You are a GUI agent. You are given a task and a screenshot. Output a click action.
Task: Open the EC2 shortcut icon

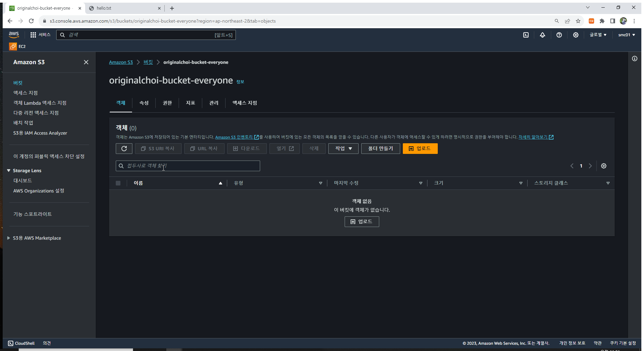click(x=13, y=46)
